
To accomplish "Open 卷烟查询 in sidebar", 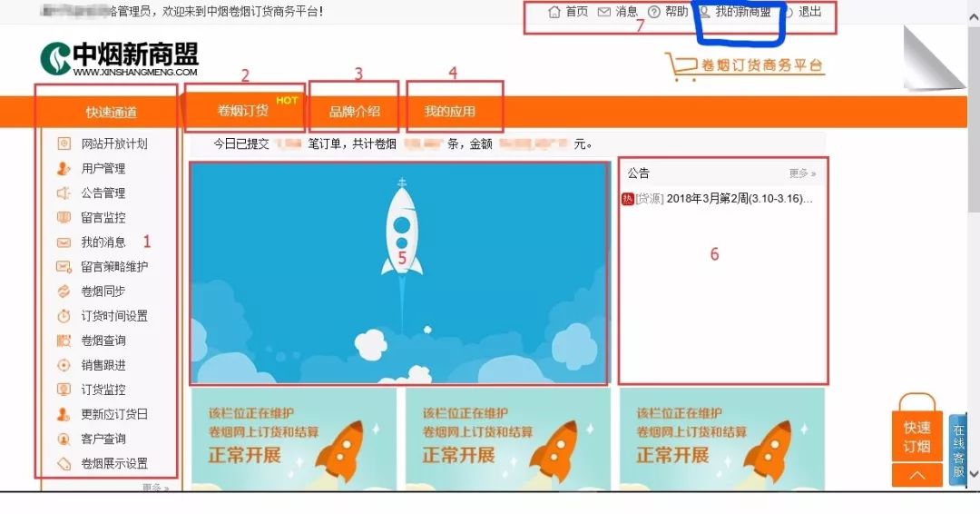I will 103,341.
